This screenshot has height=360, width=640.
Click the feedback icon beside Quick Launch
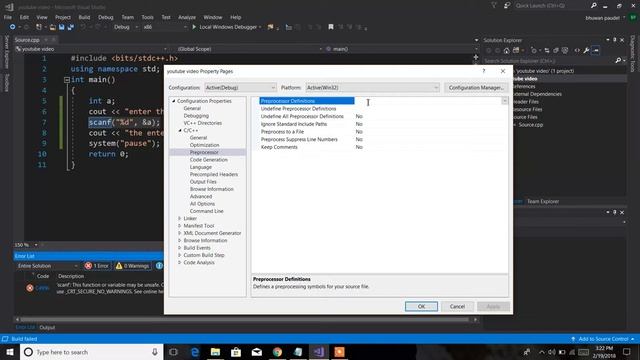(x=507, y=5)
